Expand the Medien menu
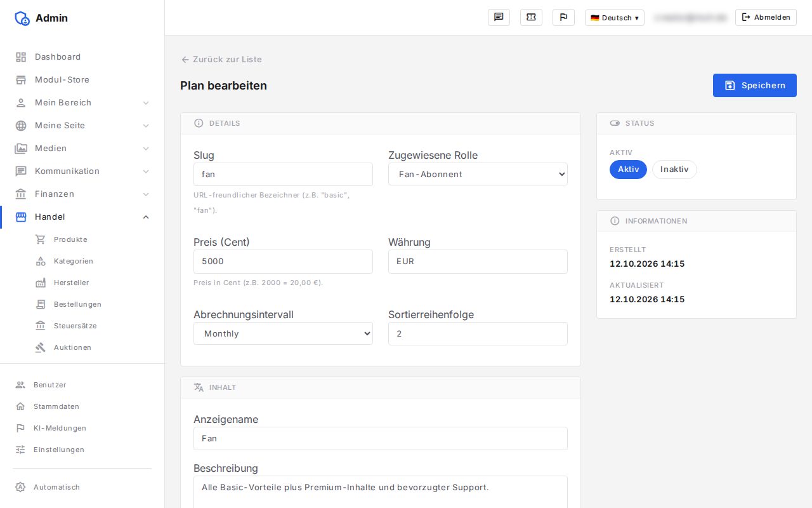The width and height of the screenshot is (812, 508). [x=82, y=149]
